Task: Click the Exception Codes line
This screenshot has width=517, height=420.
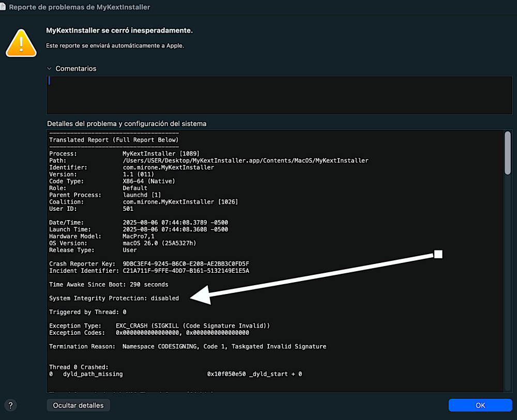Action: coord(149,333)
